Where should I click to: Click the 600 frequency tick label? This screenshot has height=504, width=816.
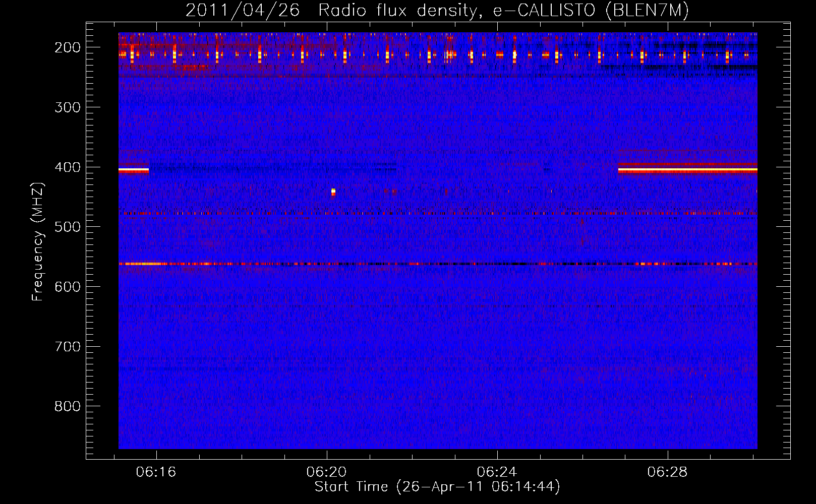[67, 287]
